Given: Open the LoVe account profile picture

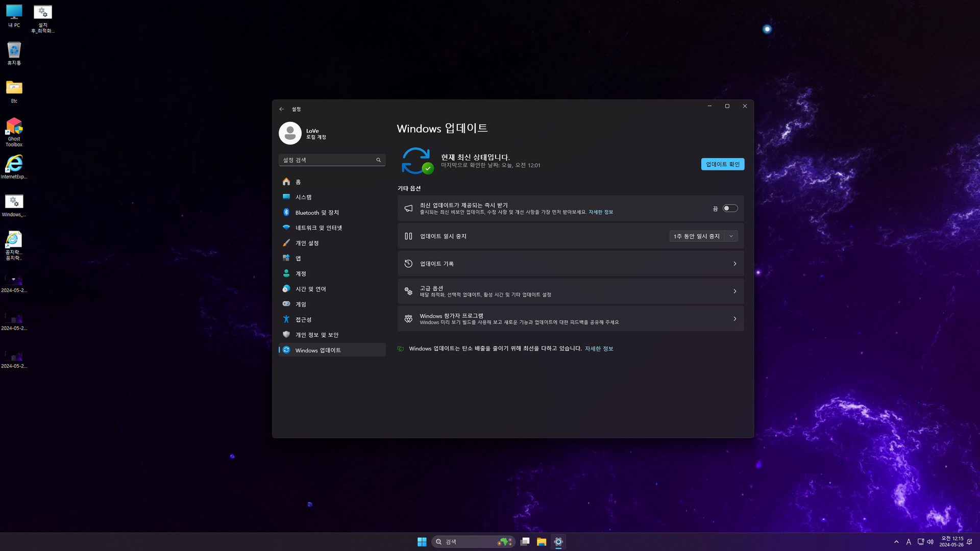Looking at the screenshot, I should (290, 134).
